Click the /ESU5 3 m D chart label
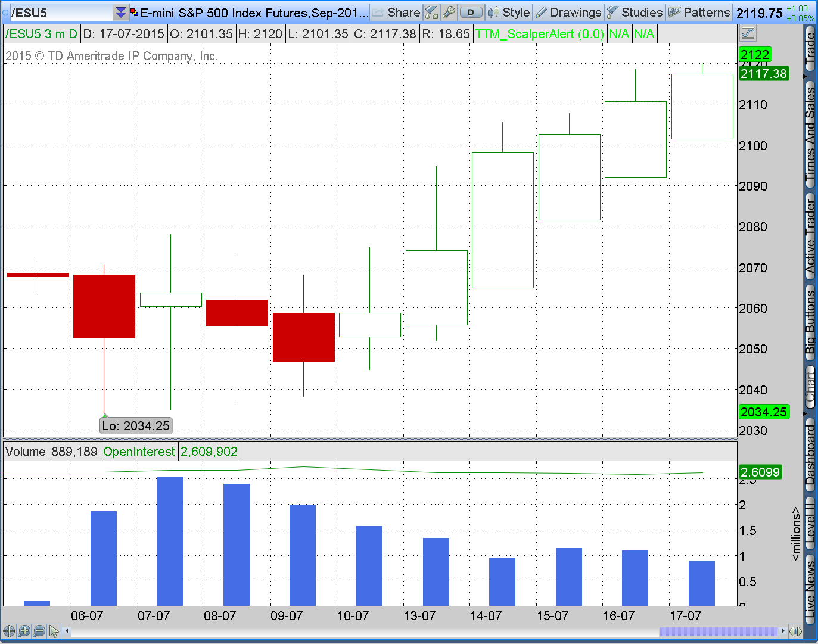This screenshot has width=818, height=644. 41,34
